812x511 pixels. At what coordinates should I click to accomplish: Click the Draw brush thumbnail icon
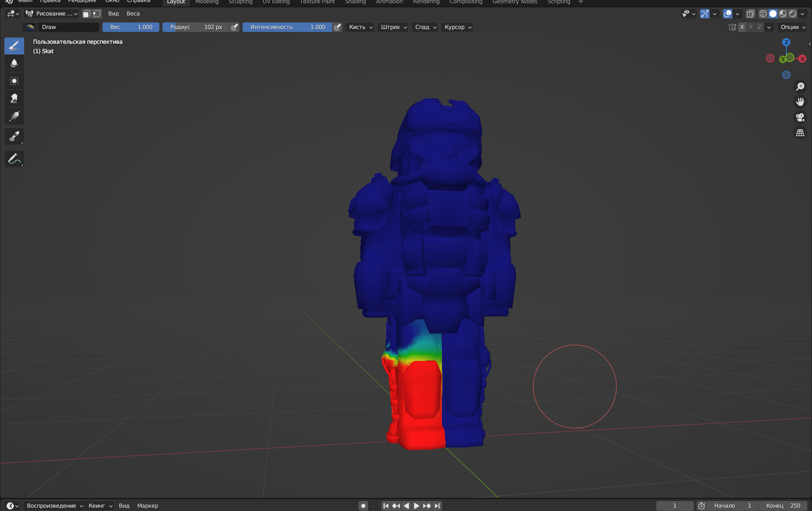[x=30, y=27]
